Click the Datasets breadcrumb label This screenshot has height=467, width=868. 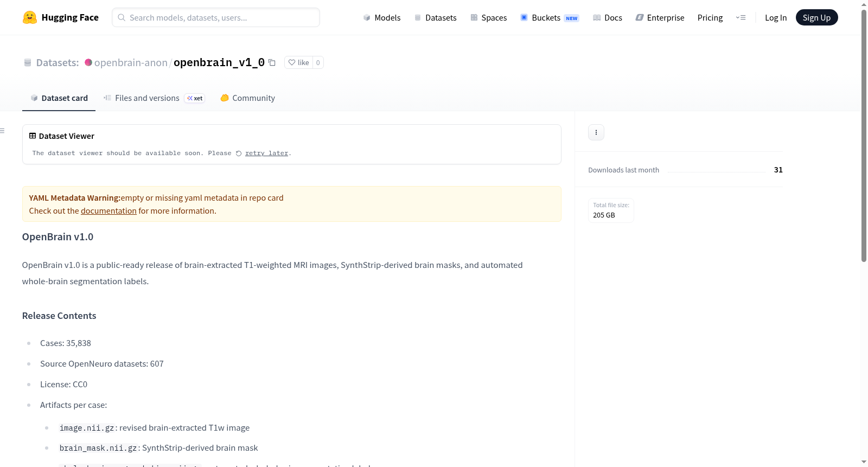click(58, 62)
